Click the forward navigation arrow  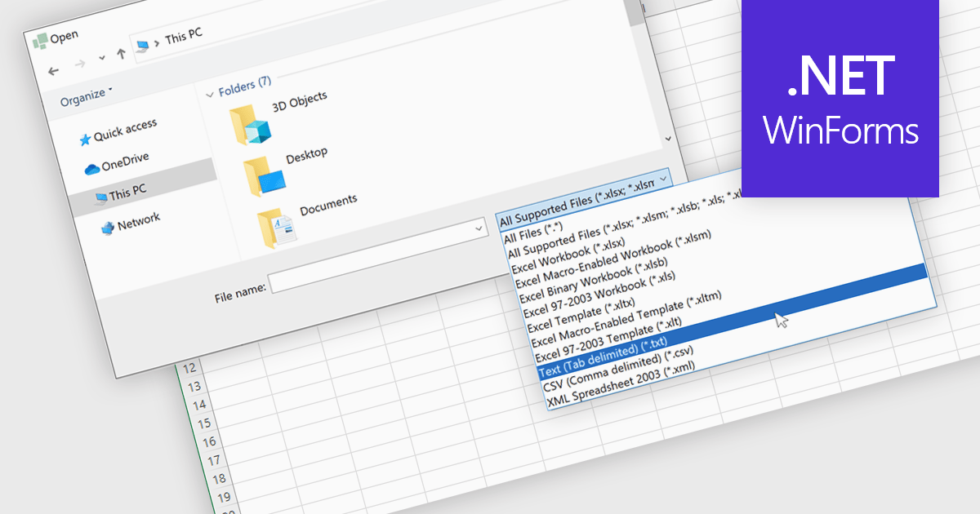click(x=79, y=65)
